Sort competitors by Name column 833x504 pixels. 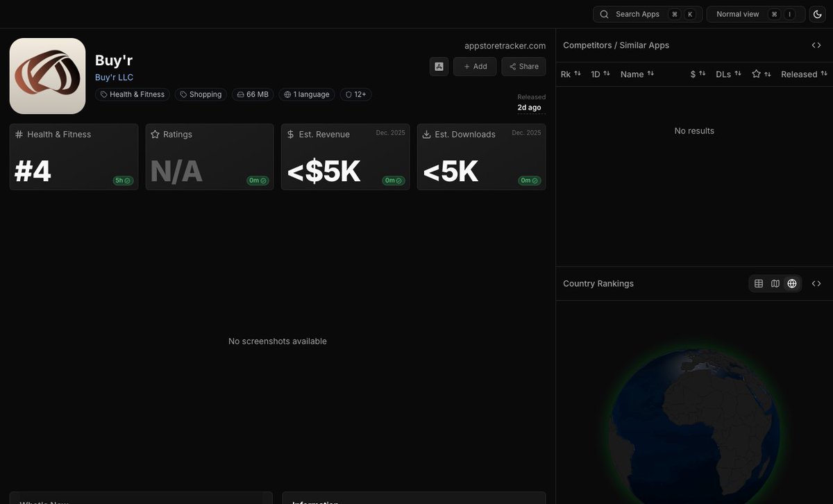click(637, 74)
